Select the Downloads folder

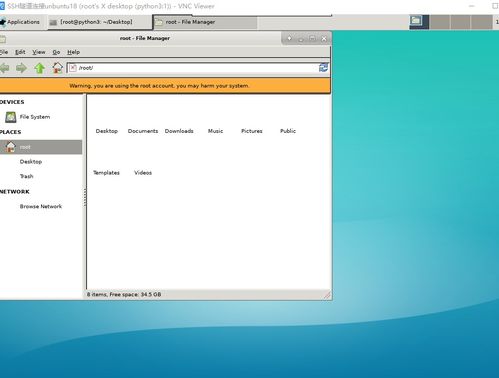[179, 131]
